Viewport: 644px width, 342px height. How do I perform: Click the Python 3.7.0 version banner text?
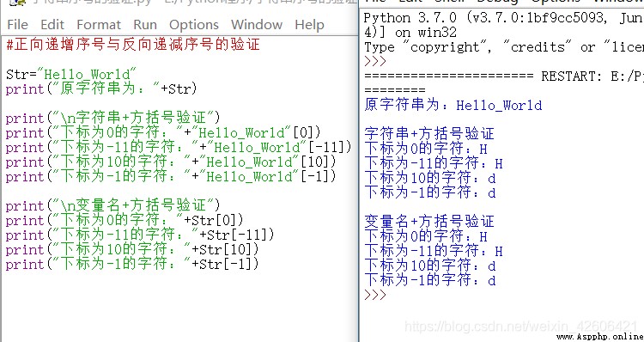[503, 18]
